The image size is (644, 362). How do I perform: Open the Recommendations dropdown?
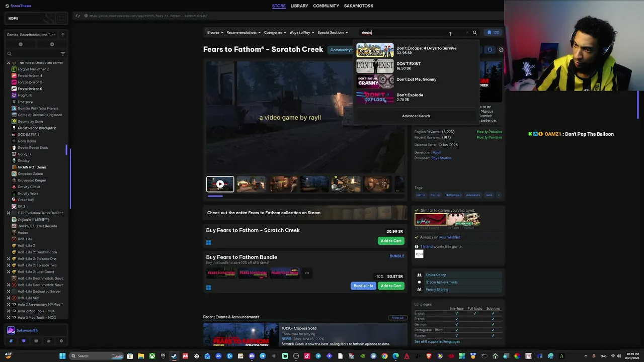(244, 33)
